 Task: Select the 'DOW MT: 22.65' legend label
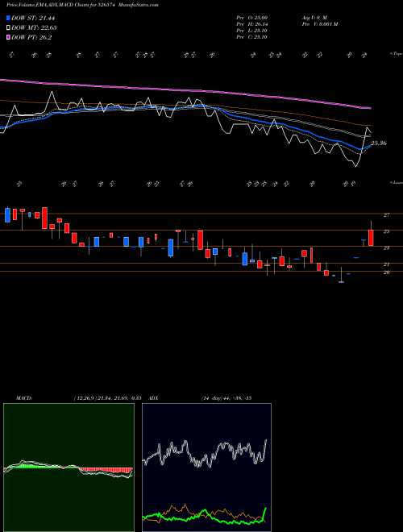pyautogui.click(x=34, y=28)
